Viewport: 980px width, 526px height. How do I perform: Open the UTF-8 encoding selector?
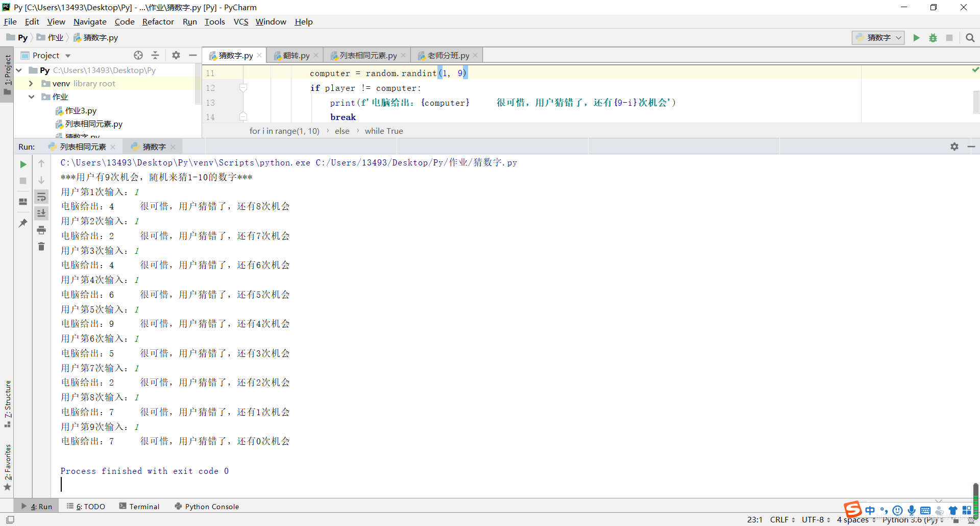click(816, 520)
